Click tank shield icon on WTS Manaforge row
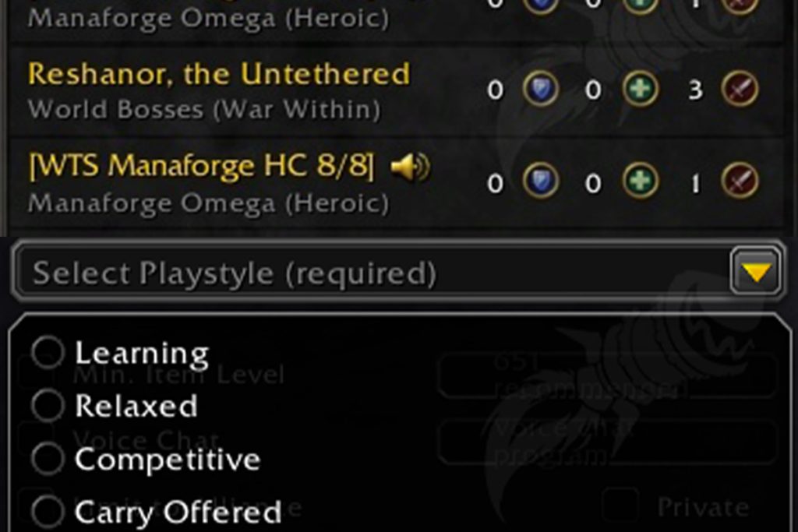798x532 pixels. click(541, 180)
